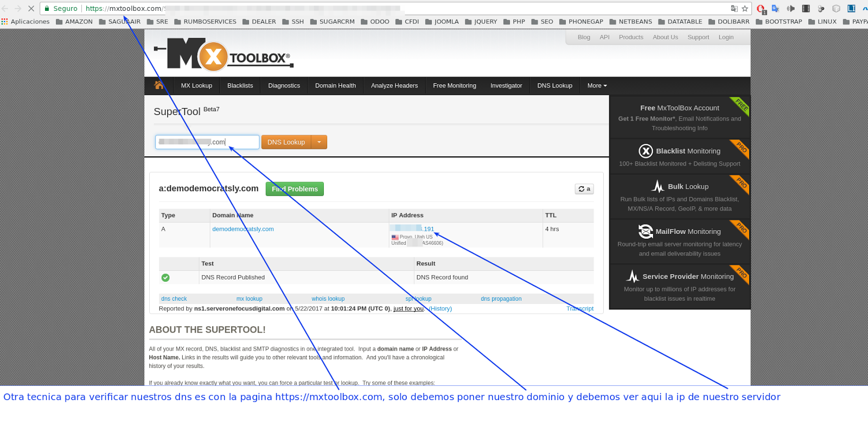This screenshot has width=868, height=438.
Task: Click the whois lookup link
Action: 328,299
